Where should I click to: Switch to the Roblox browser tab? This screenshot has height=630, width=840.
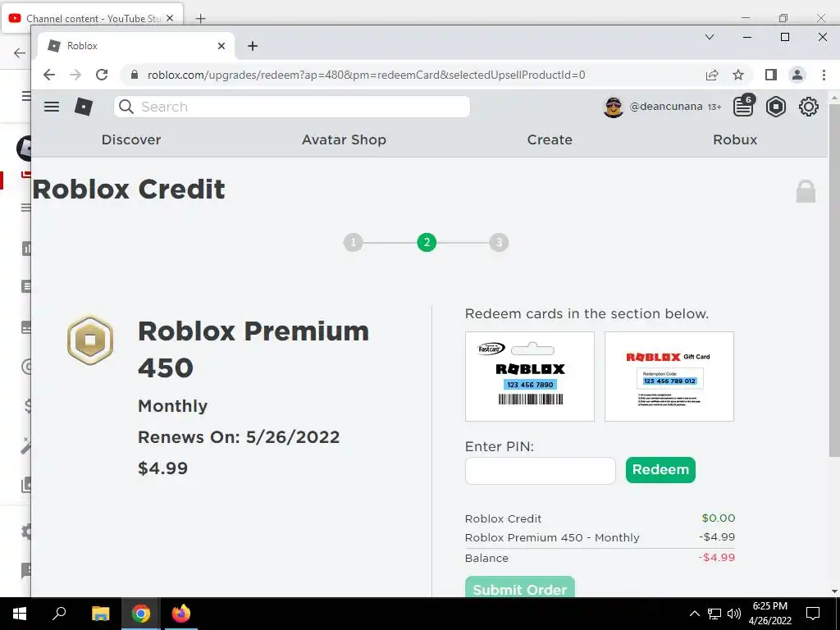136,46
